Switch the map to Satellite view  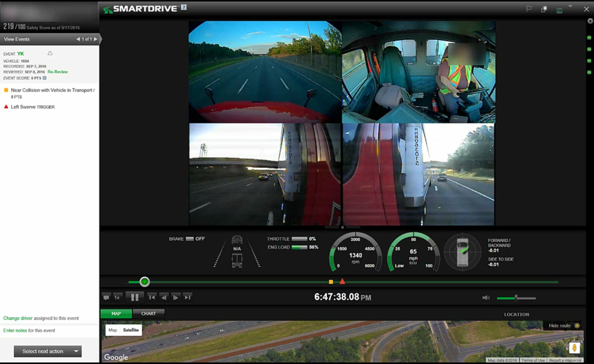pos(130,330)
